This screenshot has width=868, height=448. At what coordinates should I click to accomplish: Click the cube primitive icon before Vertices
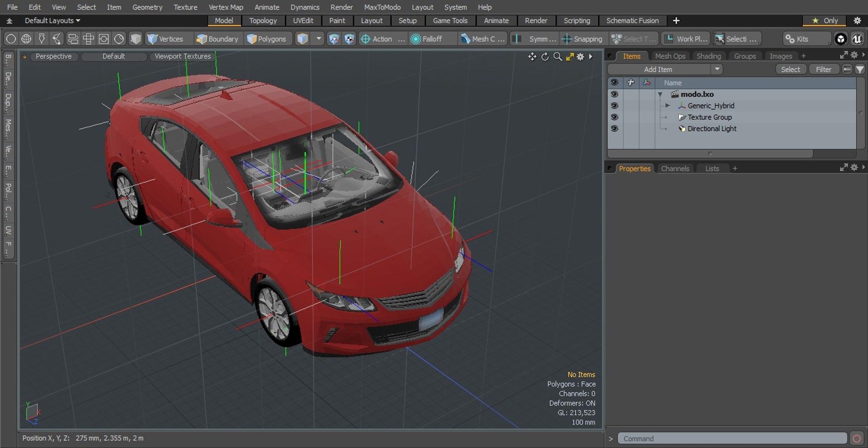[136, 39]
